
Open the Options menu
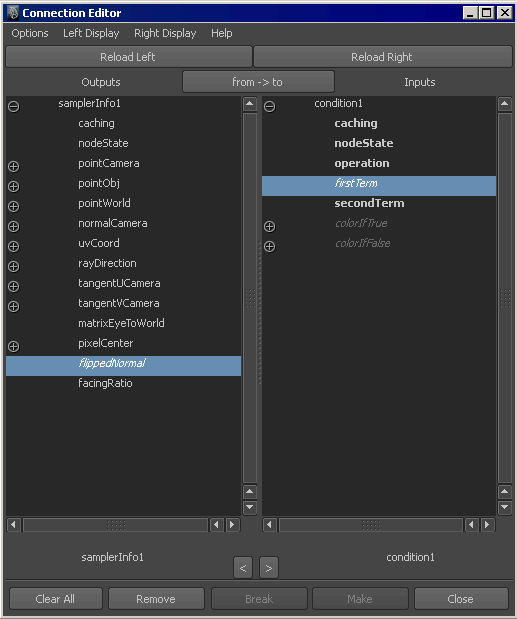pyautogui.click(x=30, y=33)
